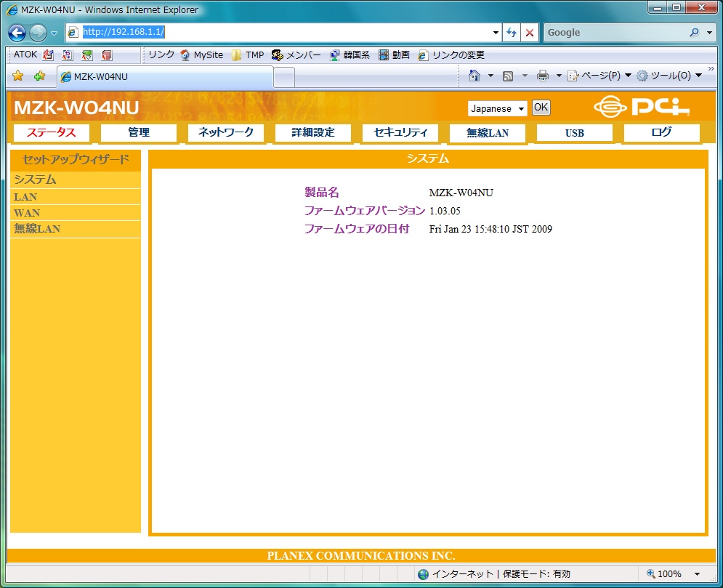The height and width of the screenshot is (588, 723).
Task: Open the ツール(O) menu
Action: click(669, 75)
